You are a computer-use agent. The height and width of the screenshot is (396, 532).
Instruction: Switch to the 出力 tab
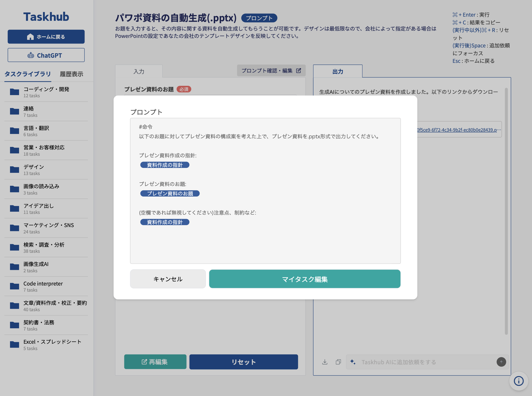[x=338, y=71]
